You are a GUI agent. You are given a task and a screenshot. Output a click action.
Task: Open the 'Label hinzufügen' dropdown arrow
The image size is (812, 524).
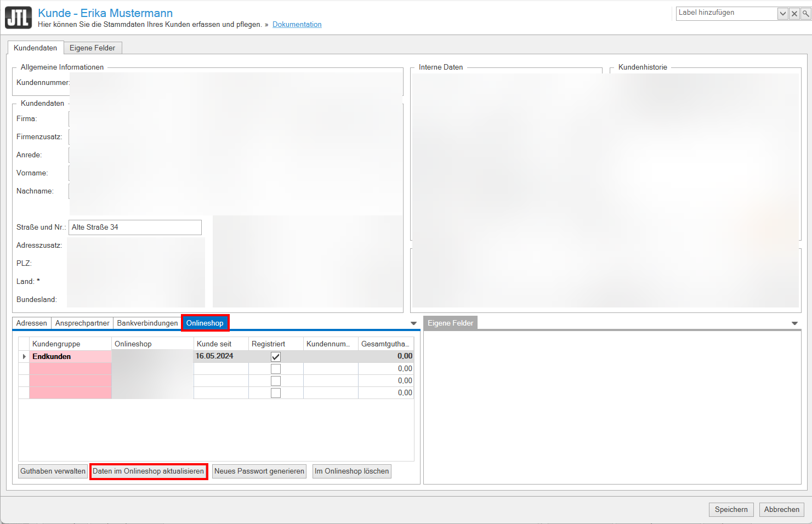click(782, 14)
